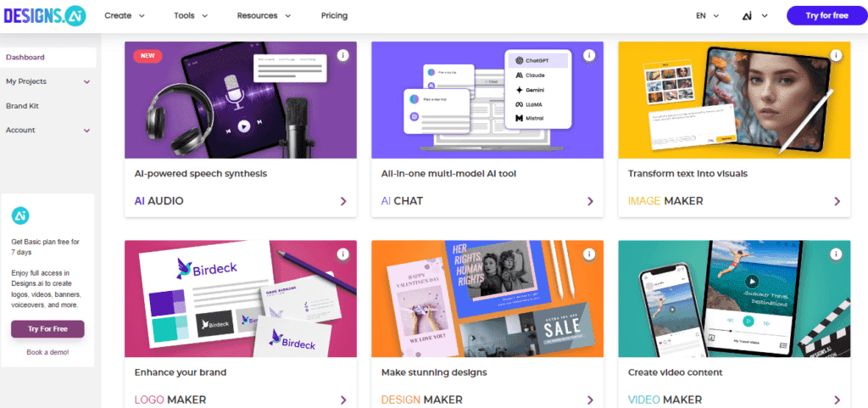Open the DESIGN MAKER tool title

pos(422,400)
